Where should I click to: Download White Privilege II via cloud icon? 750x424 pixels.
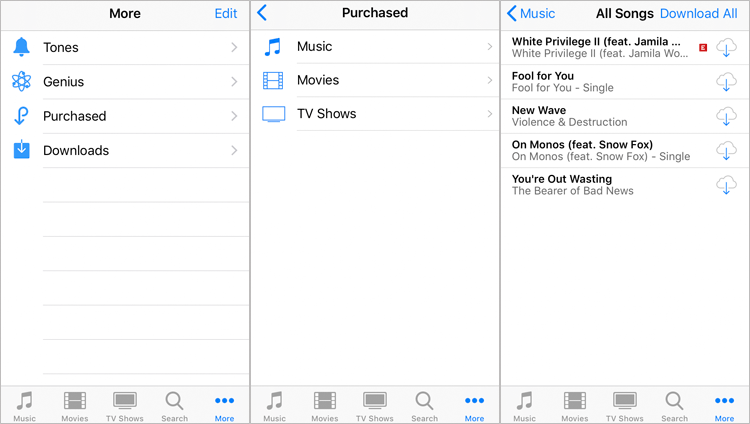(726, 47)
